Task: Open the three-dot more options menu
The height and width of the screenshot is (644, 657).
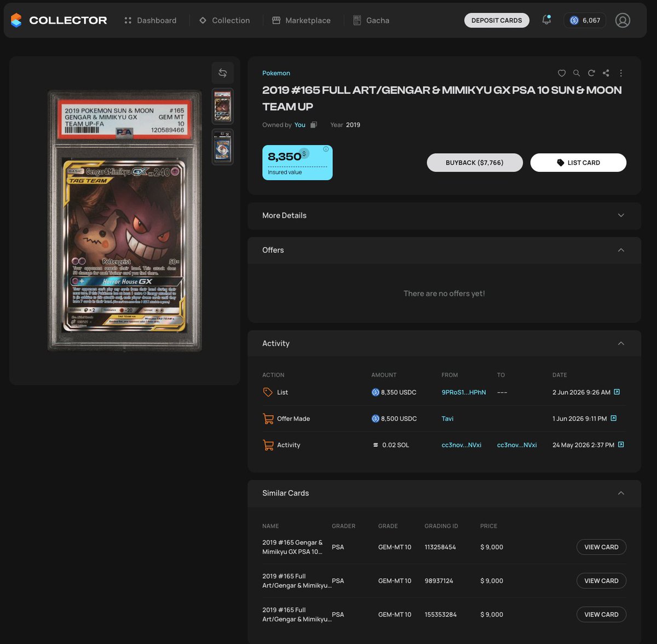Action: (621, 73)
